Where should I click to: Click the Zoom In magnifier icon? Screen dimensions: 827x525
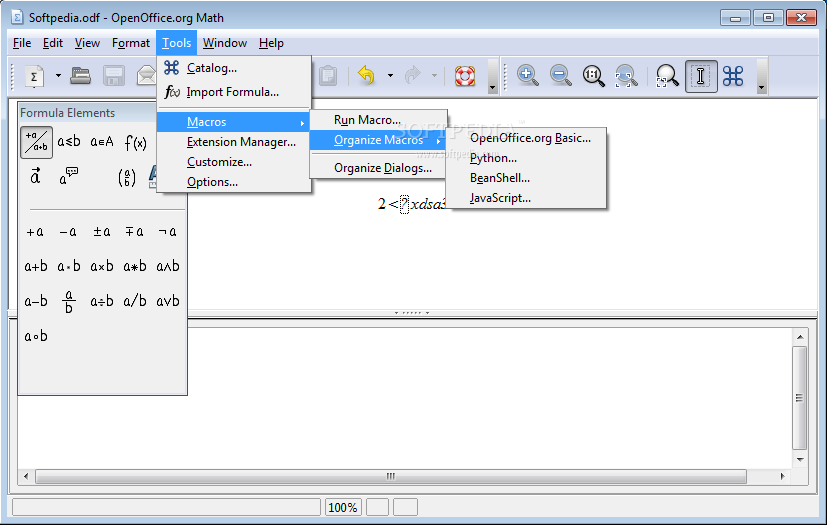pos(527,76)
